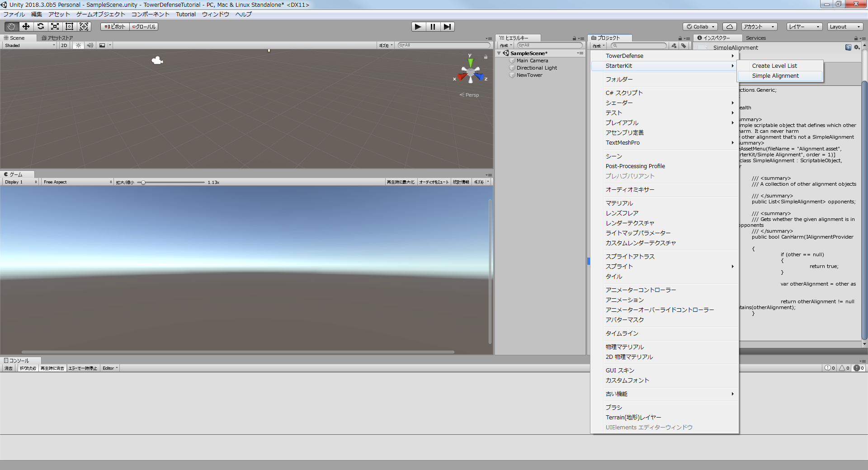Screen dimensions: 868x470
Task: Open the Scene view ギズモ dropdown
Action: (x=385, y=45)
